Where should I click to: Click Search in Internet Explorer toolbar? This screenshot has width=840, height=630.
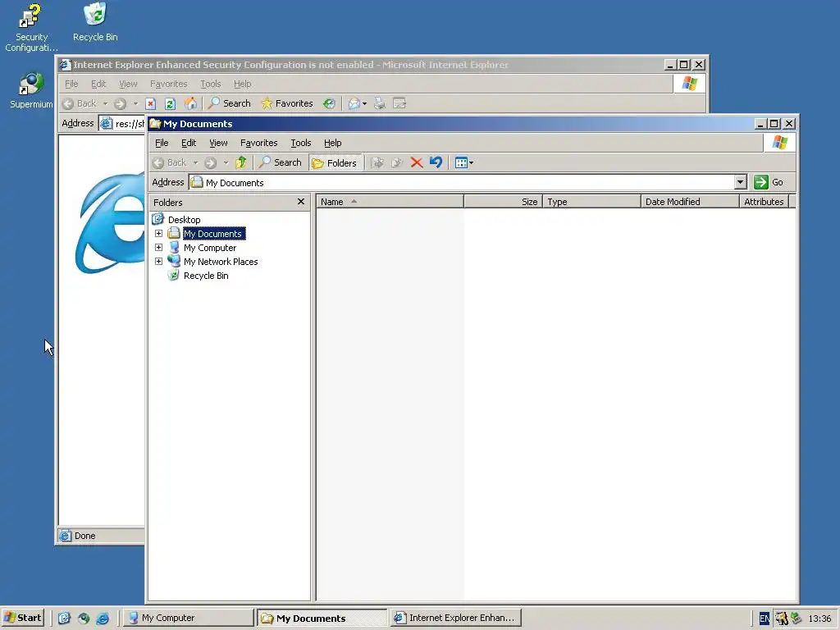click(x=230, y=103)
